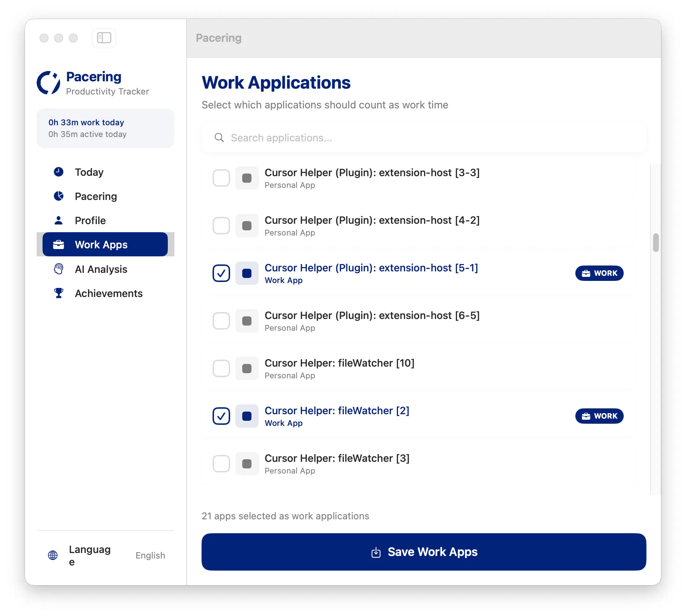
Task: Click 'Cursor Helper: fileWatcher [2]' text
Action: (x=337, y=411)
